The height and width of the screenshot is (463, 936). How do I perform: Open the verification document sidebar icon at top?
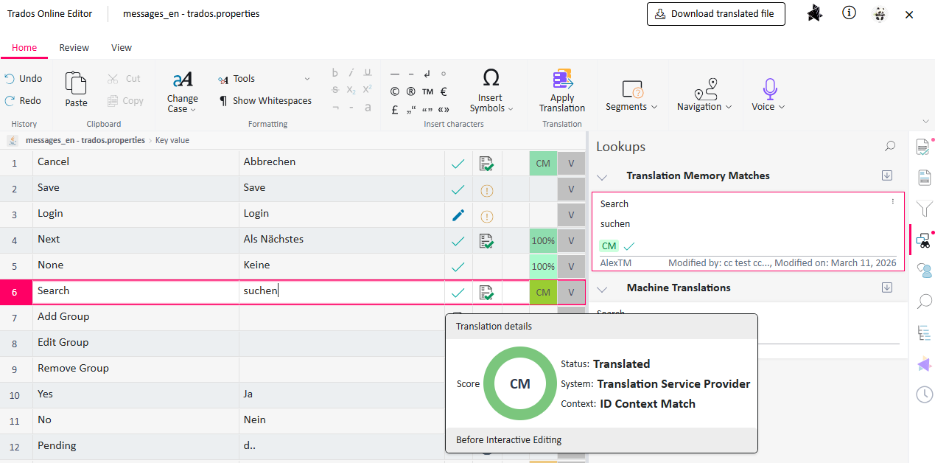point(923,146)
